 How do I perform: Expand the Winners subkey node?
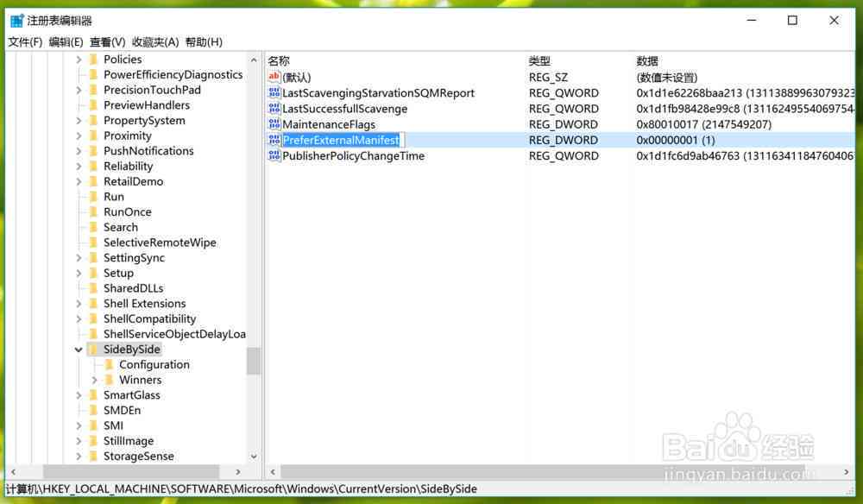94,380
